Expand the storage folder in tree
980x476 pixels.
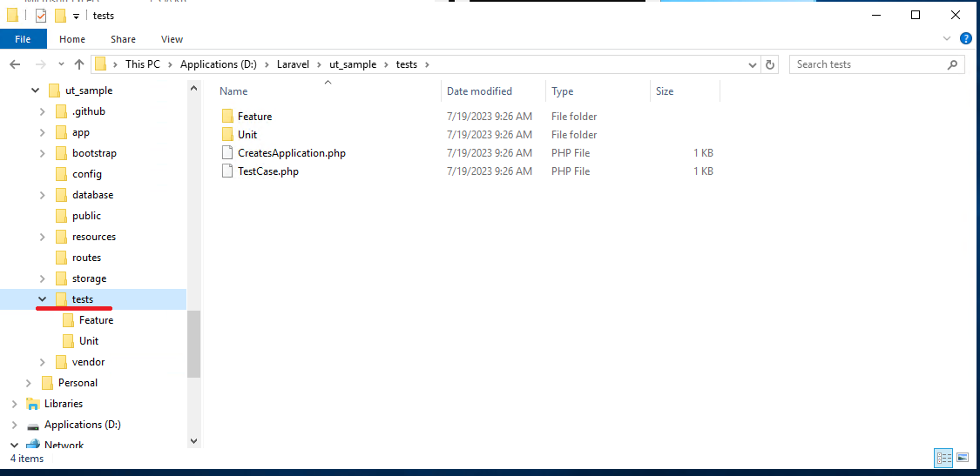[43, 278]
